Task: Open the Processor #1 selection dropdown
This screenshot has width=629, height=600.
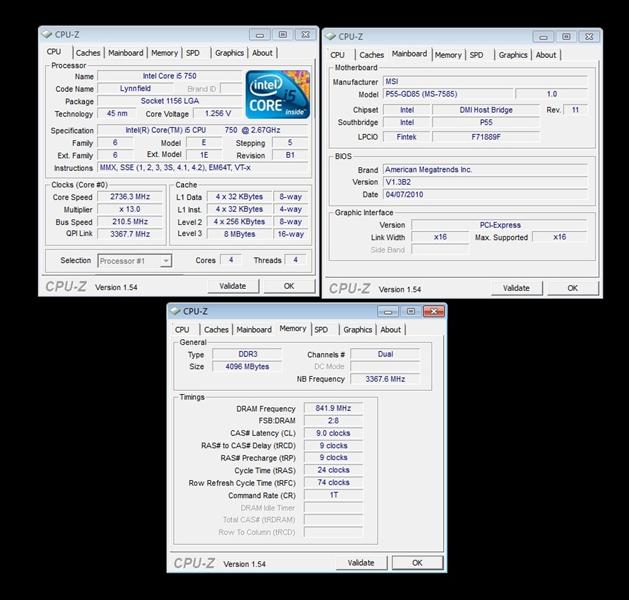Action: (x=135, y=261)
